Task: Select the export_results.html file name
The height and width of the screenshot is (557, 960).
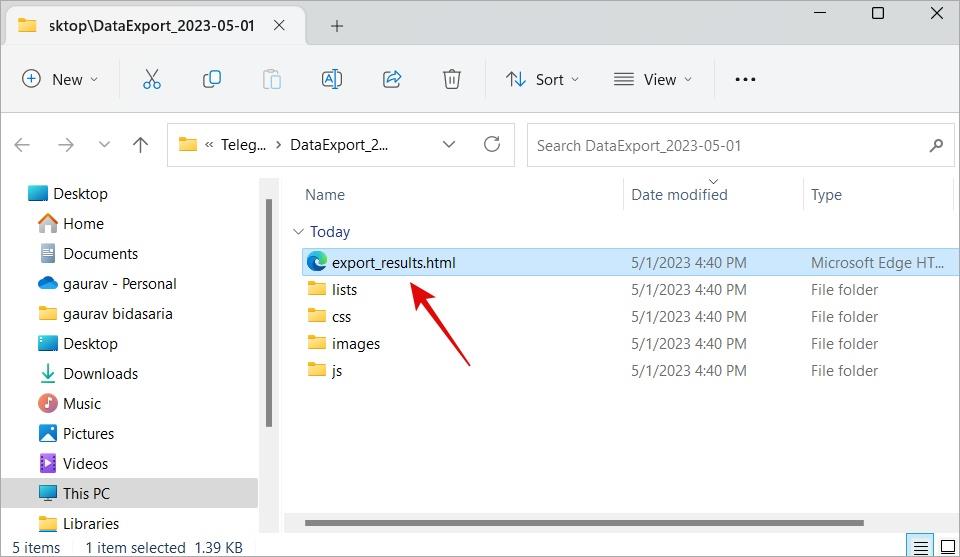Action: click(x=394, y=263)
